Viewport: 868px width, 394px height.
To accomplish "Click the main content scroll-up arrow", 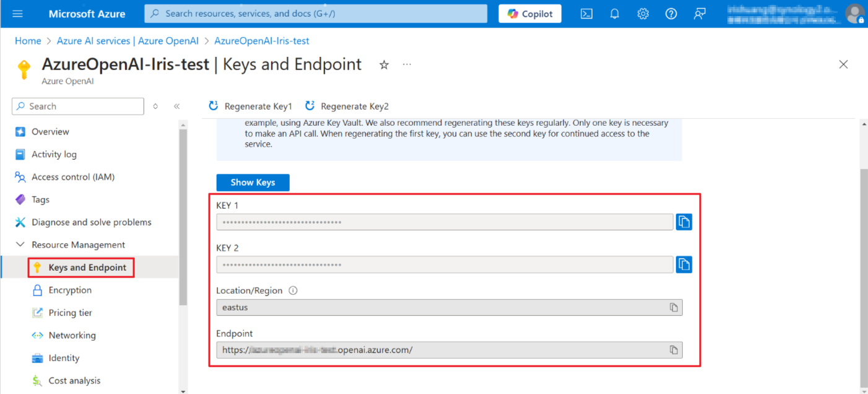I will pyautogui.click(x=864, y=125).
